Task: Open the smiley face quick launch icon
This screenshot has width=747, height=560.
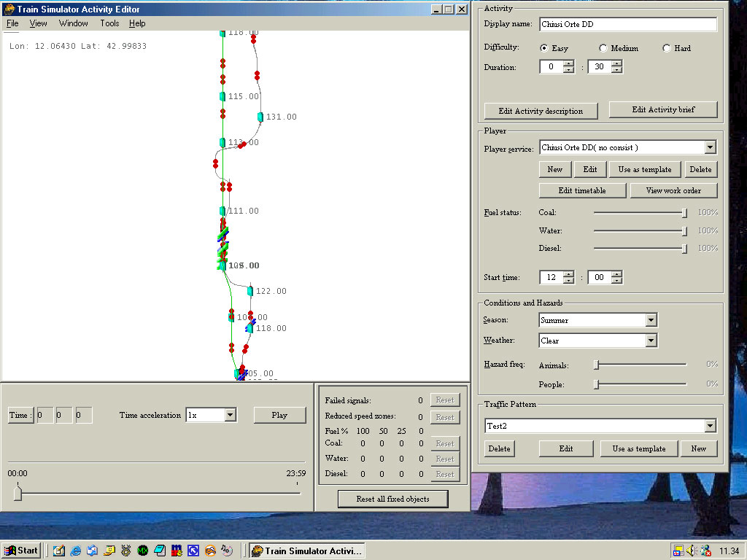Action: tap(109, 551)
